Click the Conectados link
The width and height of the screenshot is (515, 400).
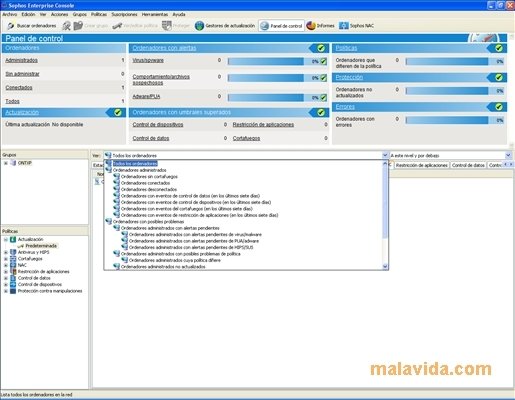19,88
